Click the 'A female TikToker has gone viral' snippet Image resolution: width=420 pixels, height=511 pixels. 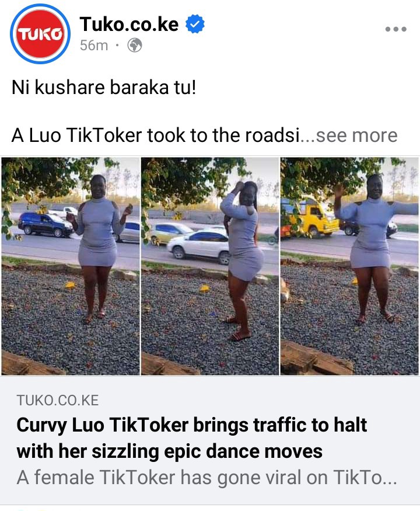(206, 478)
